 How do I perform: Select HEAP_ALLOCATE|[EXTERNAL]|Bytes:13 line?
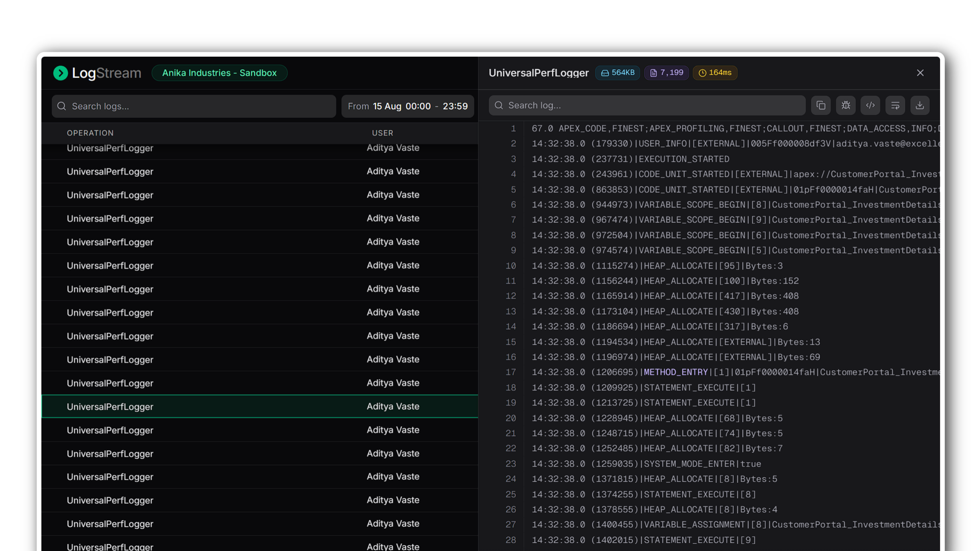click(676, 342)
